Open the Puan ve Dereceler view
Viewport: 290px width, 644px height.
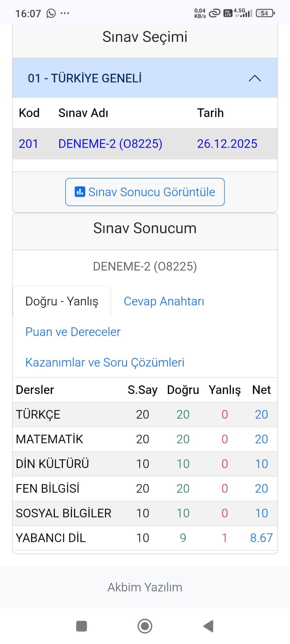point(73,332)
